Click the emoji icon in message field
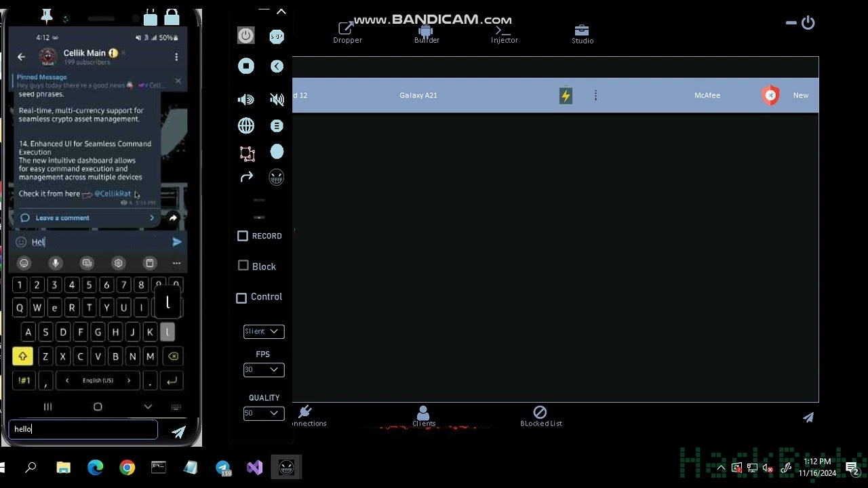Image resolution: width=868 pixels, height=488 pixels. coord(21,242)
